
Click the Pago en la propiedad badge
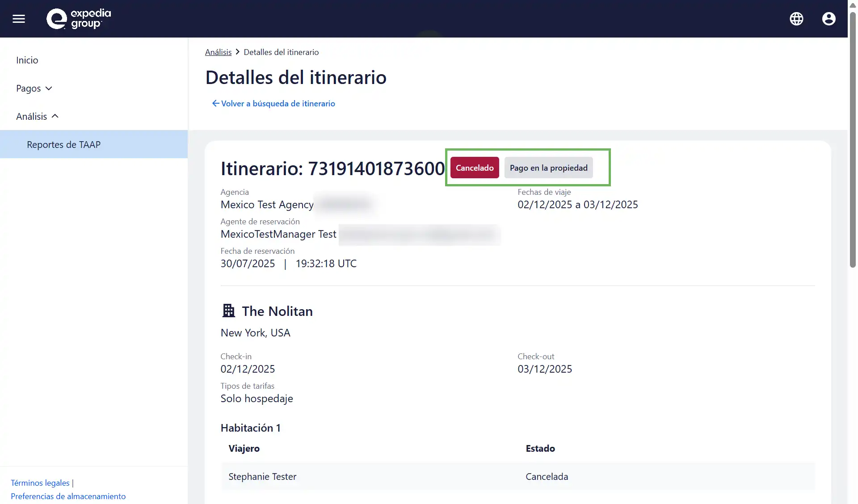tap(548, 168)
